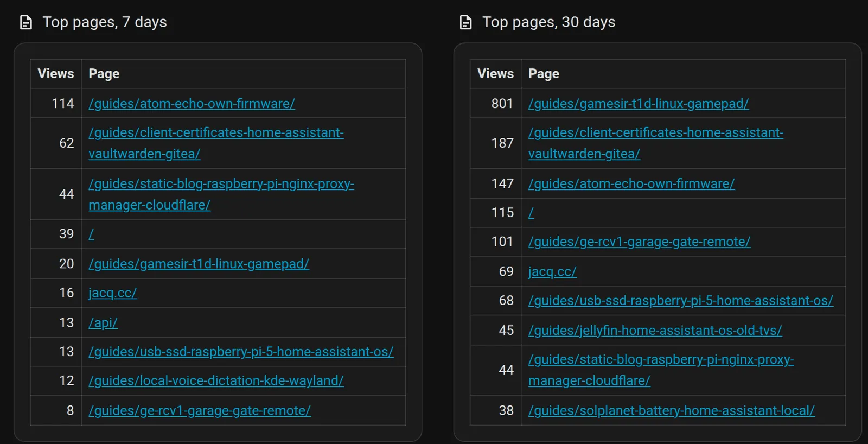Open gamesir-t1d-linux-gamepad link in 30 days table
This screenshot has height=444, width=868.
point(639,104)
